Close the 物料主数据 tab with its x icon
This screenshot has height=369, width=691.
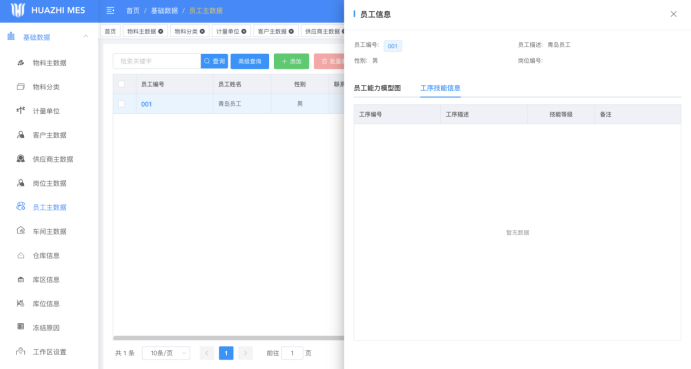161,31
